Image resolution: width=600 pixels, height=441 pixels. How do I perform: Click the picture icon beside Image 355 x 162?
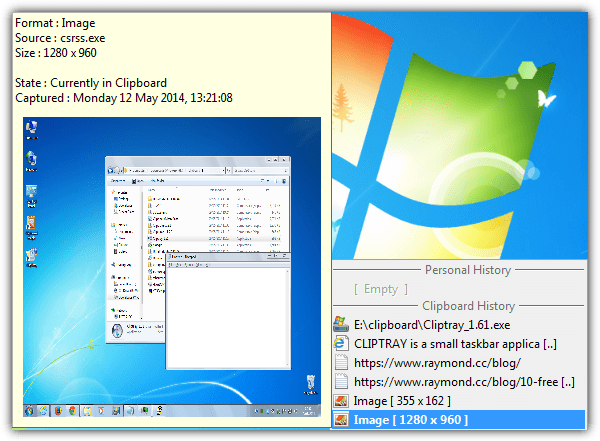(341, 401)
